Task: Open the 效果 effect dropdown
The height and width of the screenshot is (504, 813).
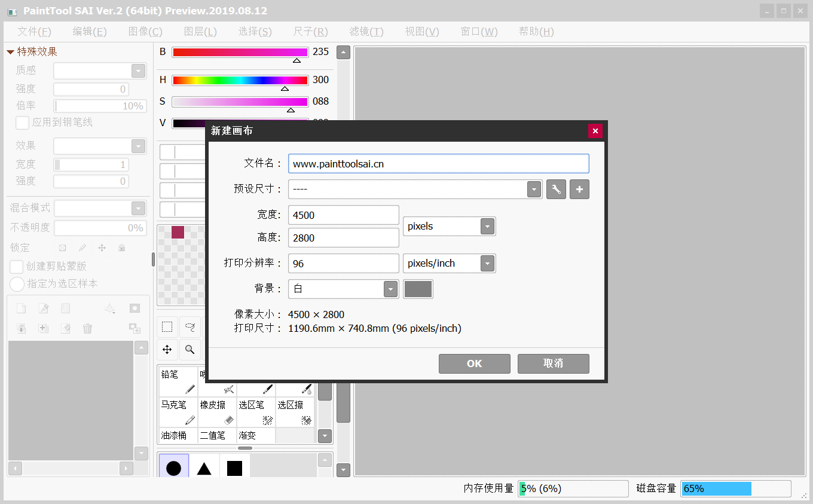Action: pos(138,146)
